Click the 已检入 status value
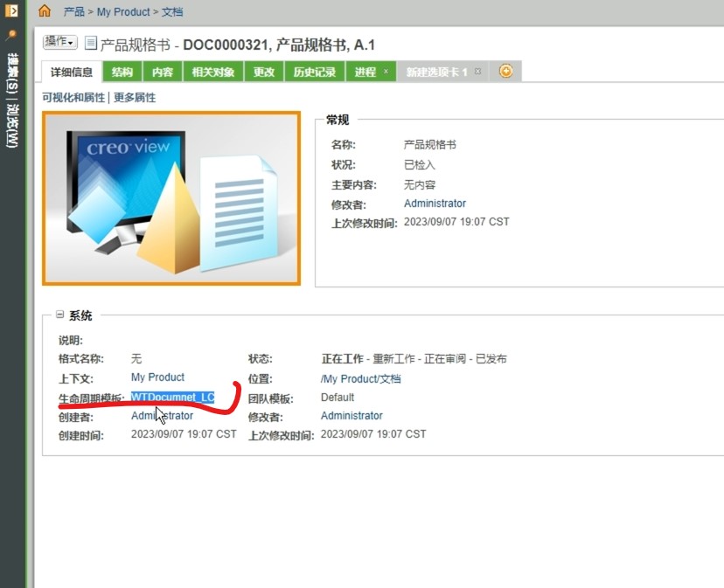Viewport: 724px width, 588px height. click(x=420, y=165)
